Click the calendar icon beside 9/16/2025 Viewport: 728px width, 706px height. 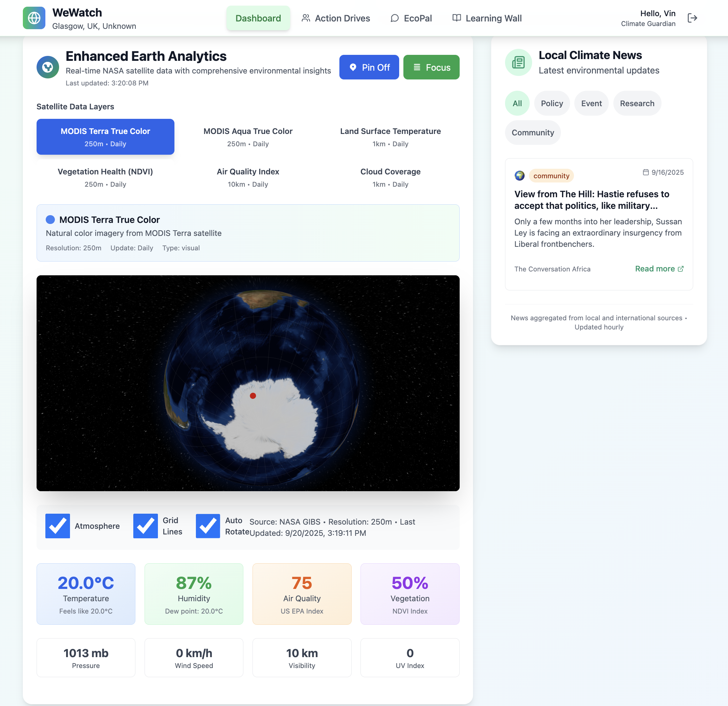(x=646, y=172)
